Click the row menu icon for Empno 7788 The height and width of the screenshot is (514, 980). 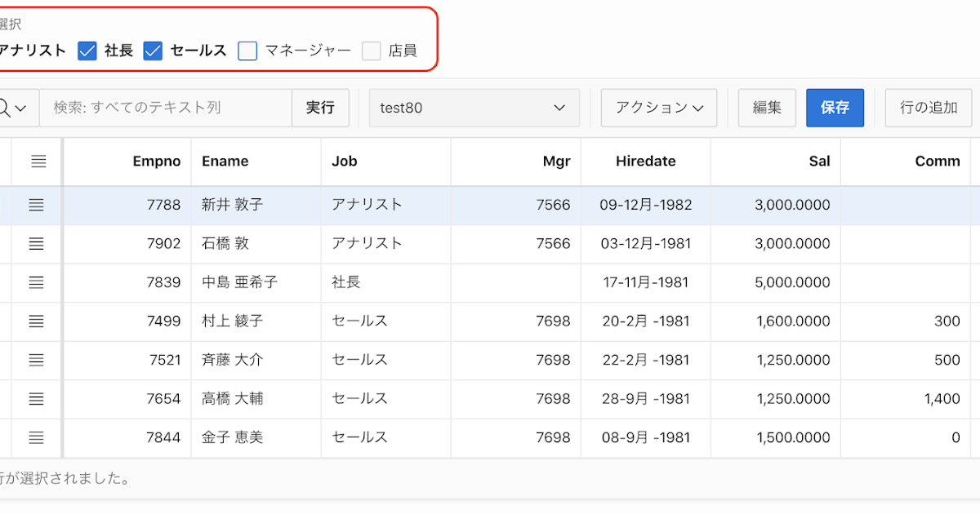pyautogui.click(x=37, y=205)
